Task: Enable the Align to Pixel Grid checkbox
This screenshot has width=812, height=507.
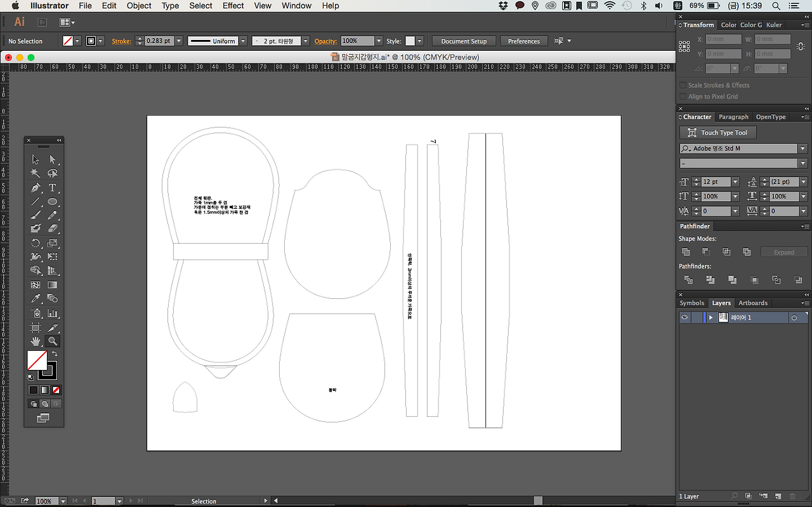Action: pos(683,96)
